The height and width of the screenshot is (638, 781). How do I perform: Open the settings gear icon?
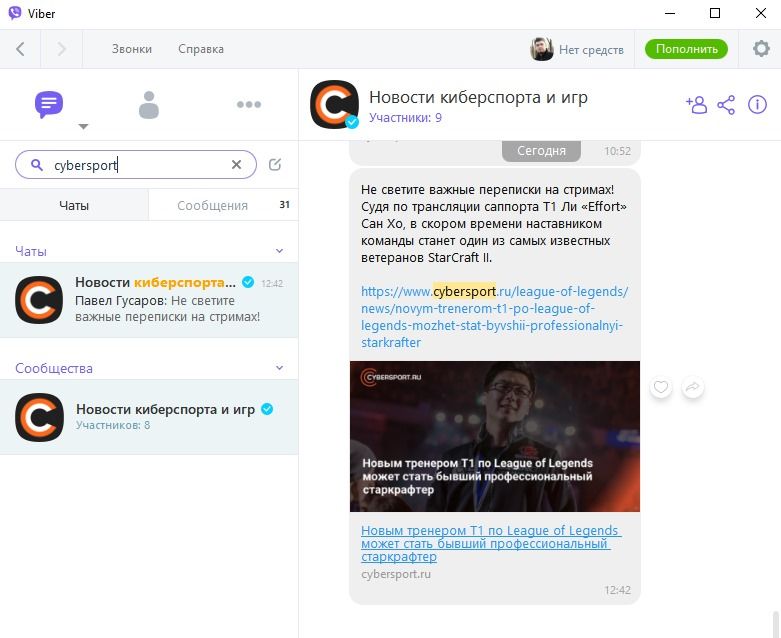point(761,49)
